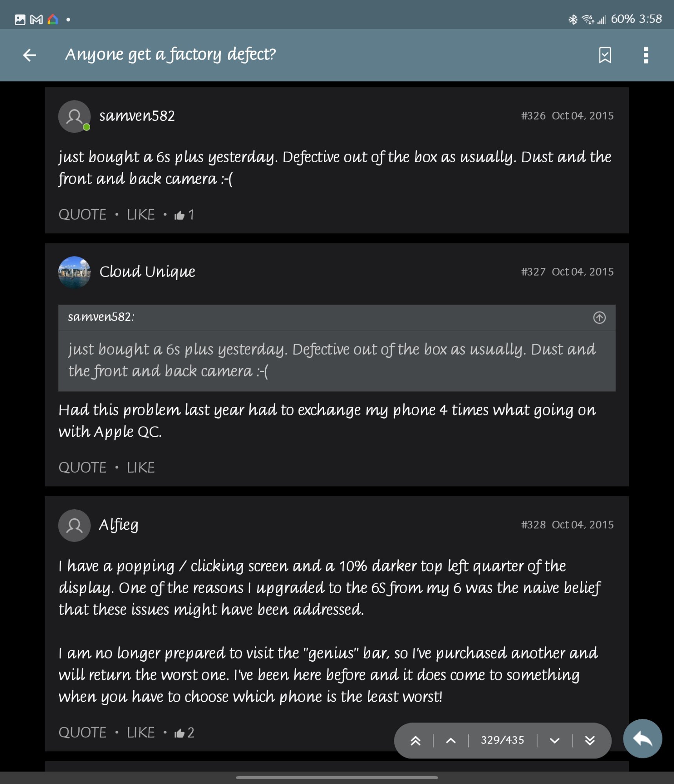Go to next post with down chevron
The width and height of the screenshot is (674, 784).
(554, 740)
